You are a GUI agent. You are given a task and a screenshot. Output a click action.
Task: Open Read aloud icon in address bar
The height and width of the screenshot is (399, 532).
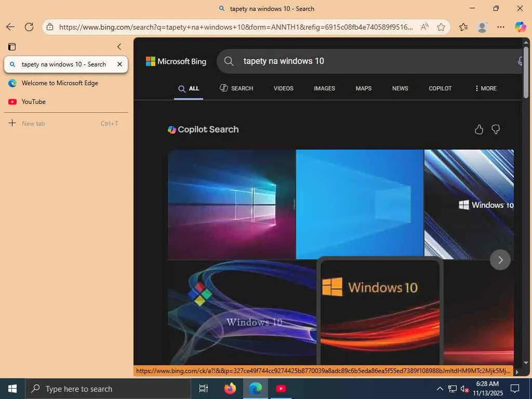[424, 27]
